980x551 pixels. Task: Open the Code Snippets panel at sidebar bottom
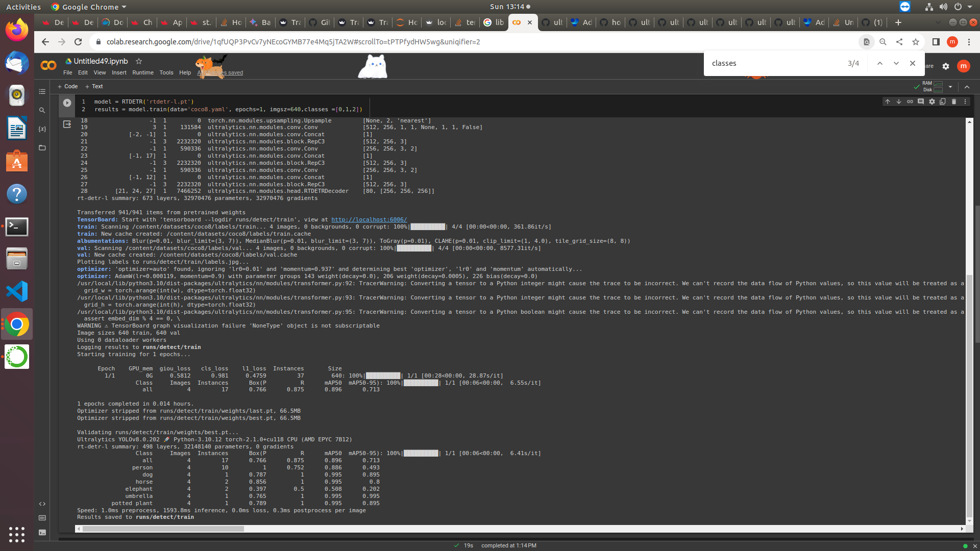tap(42, 504)
